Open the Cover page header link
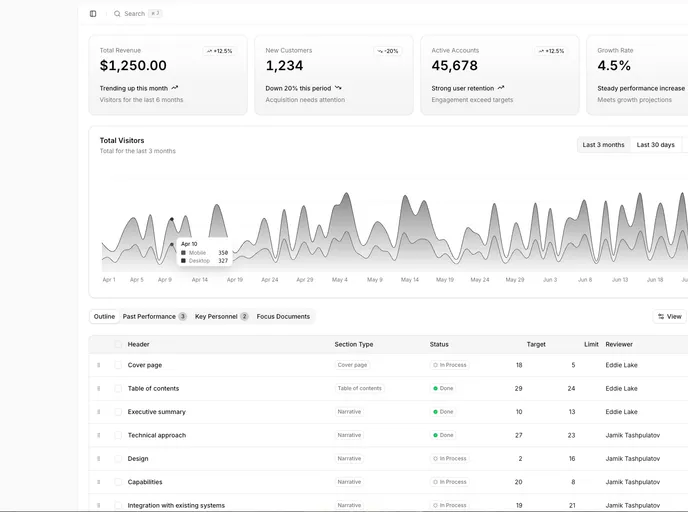Screen dimensions: 688x512 (x=145, y=365)
